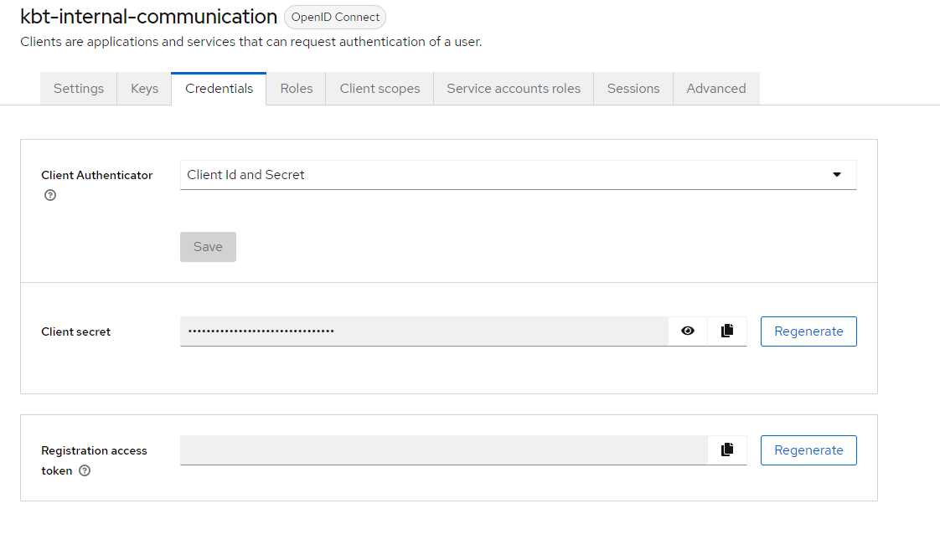The image size is (940, 560).
Task: Focus the masked Client secret field
Action: click(425, 331)
